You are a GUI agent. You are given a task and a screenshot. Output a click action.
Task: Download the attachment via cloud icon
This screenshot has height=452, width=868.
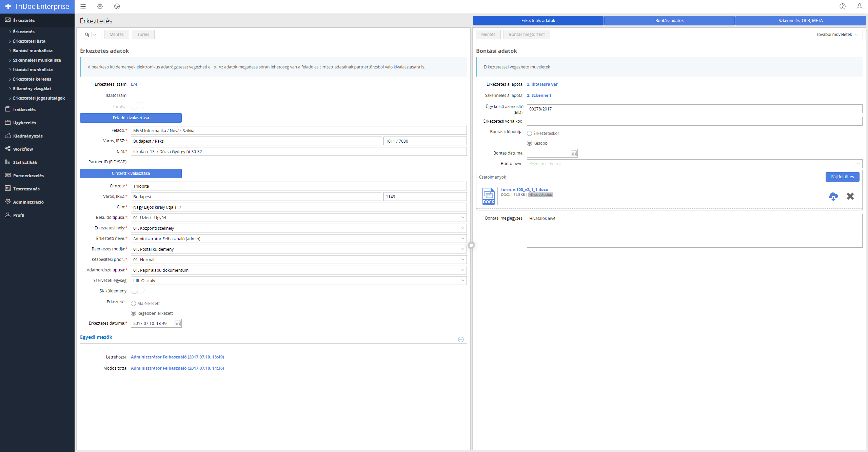833,196
